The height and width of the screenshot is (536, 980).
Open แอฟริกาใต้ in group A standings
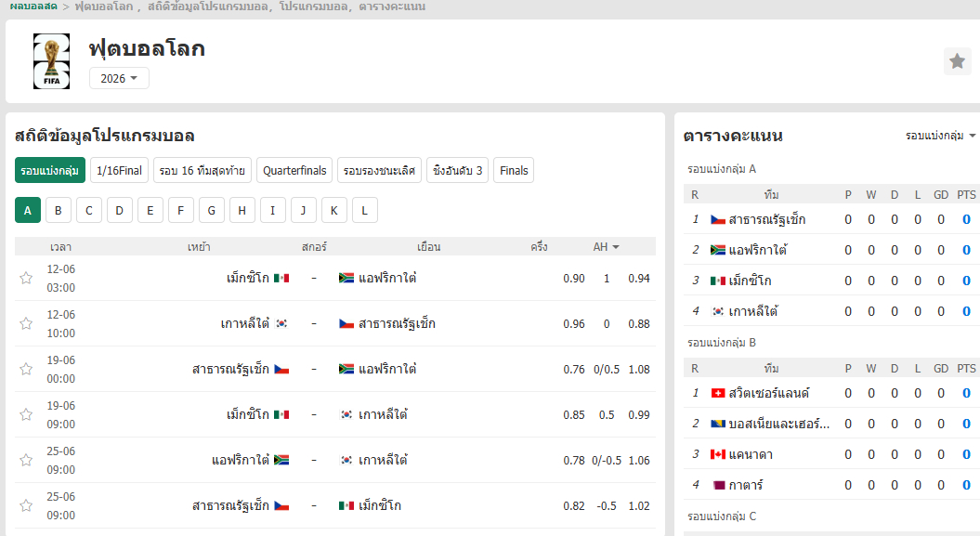click(x=757, y=250)
